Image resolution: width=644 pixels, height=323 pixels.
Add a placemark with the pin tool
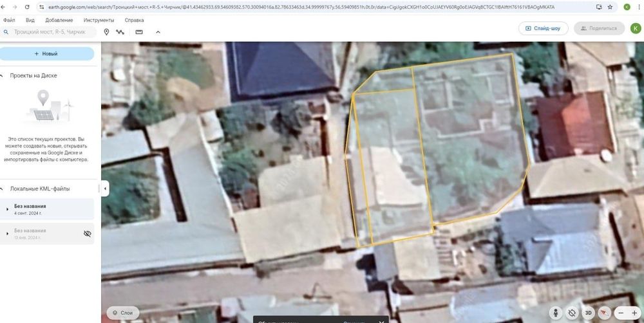tap(106, 32)
